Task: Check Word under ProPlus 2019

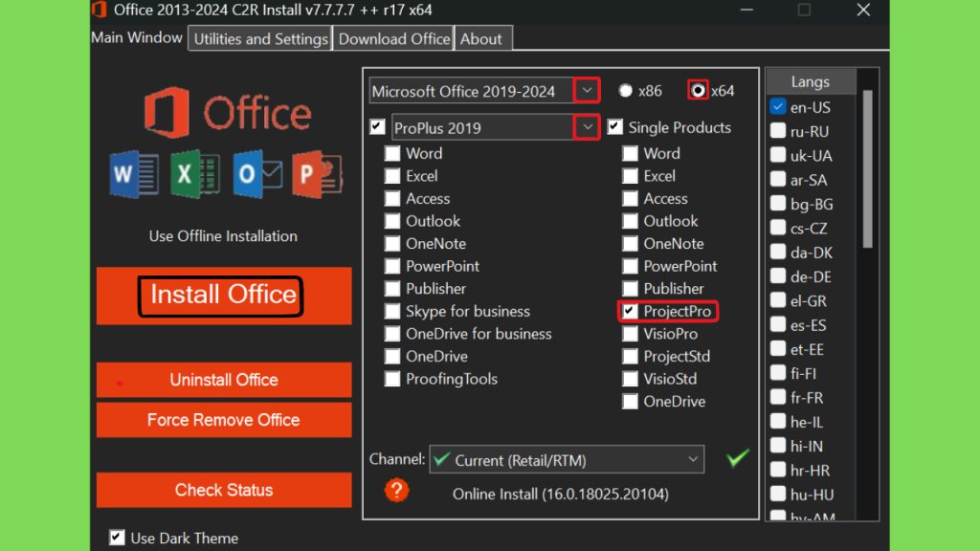Action: coord(392,154)
